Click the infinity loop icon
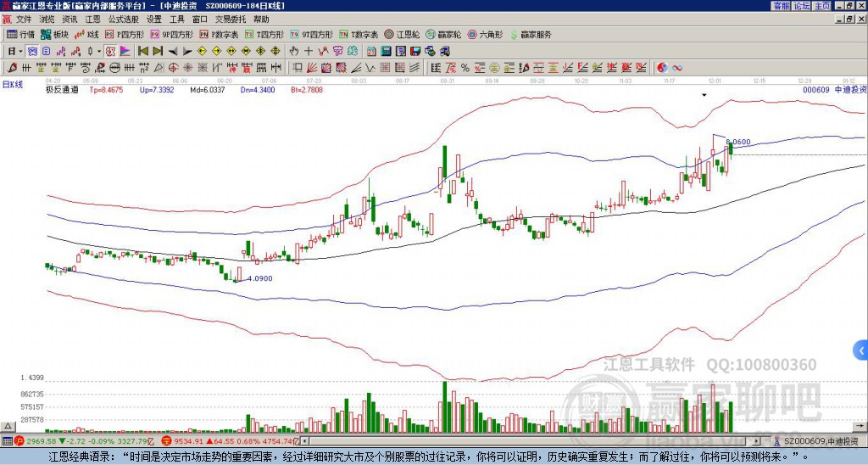The width and height of the screenshot is (868, 465). pyautogui.click(x=677, y=68)
